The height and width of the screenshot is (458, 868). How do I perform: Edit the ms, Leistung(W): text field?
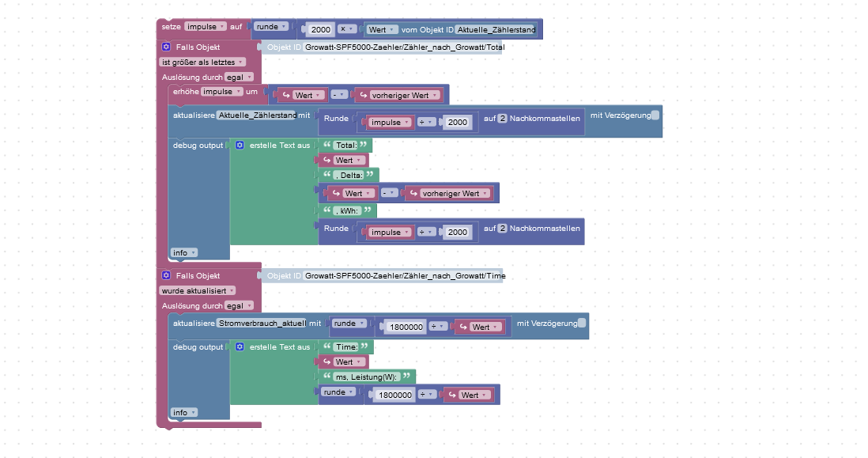[367, 377]
